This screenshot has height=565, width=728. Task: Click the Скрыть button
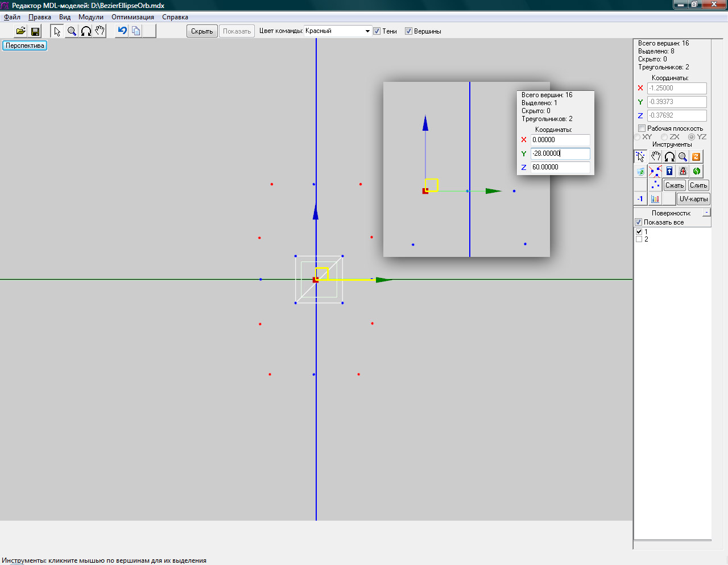tap(202, 31)
